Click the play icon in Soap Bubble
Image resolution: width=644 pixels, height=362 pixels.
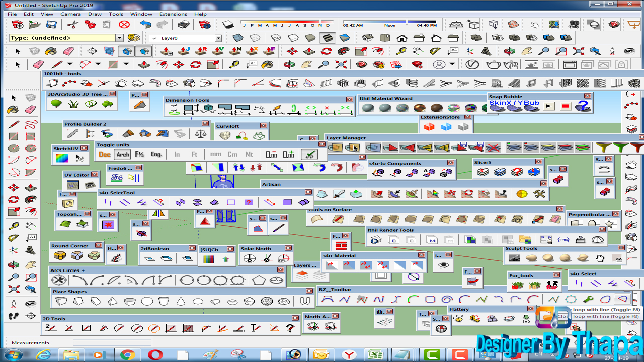[x=549, y=106]
